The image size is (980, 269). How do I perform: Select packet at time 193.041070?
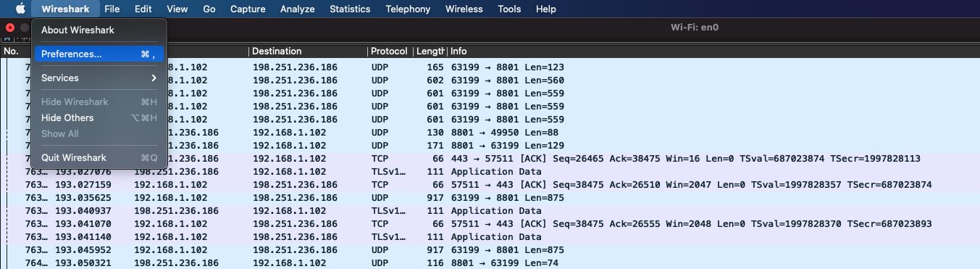(490, 223)
